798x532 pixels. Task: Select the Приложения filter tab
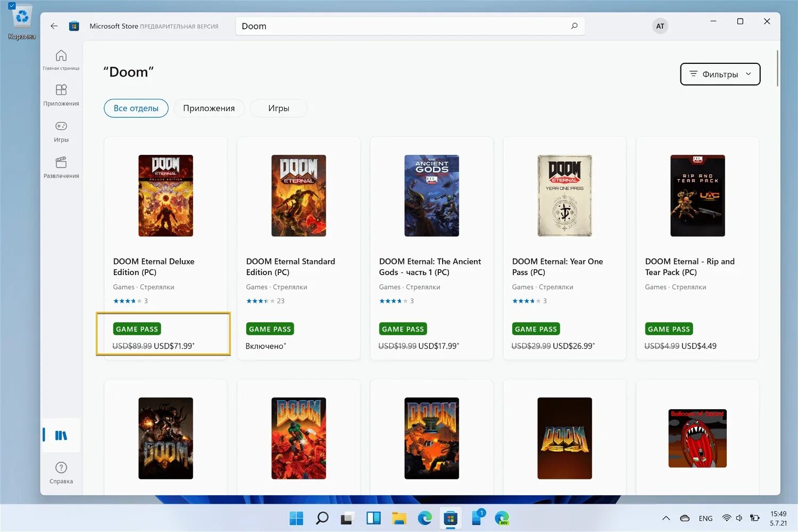pos(209,108)
